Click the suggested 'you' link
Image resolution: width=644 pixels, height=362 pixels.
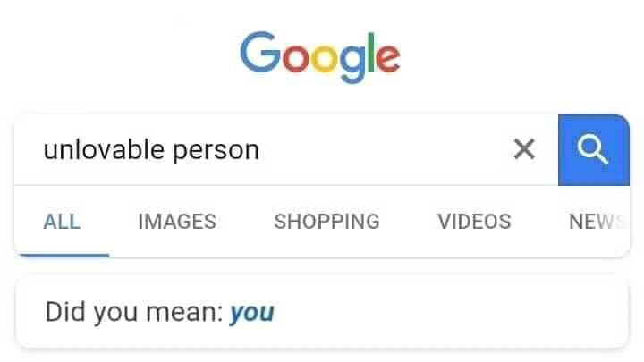click(251, 313)
